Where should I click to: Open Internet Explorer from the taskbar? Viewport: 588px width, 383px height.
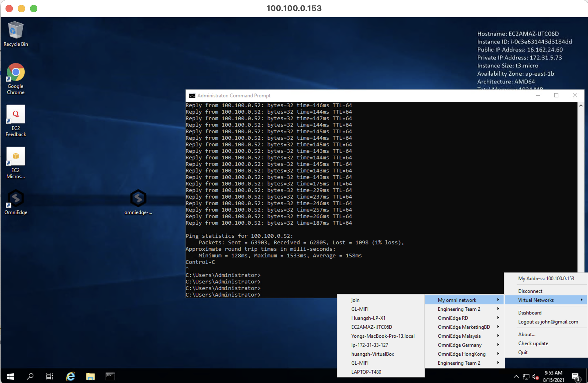(70, 376)
